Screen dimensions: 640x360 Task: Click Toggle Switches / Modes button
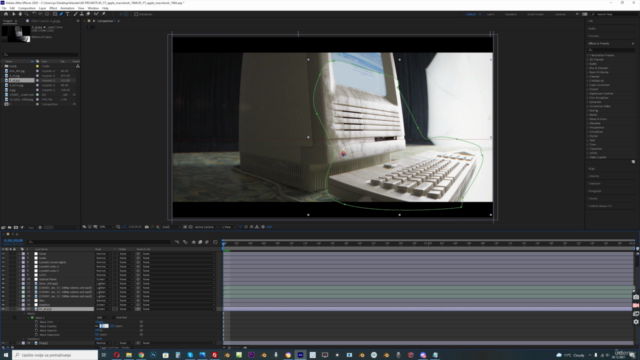(114, 348)
